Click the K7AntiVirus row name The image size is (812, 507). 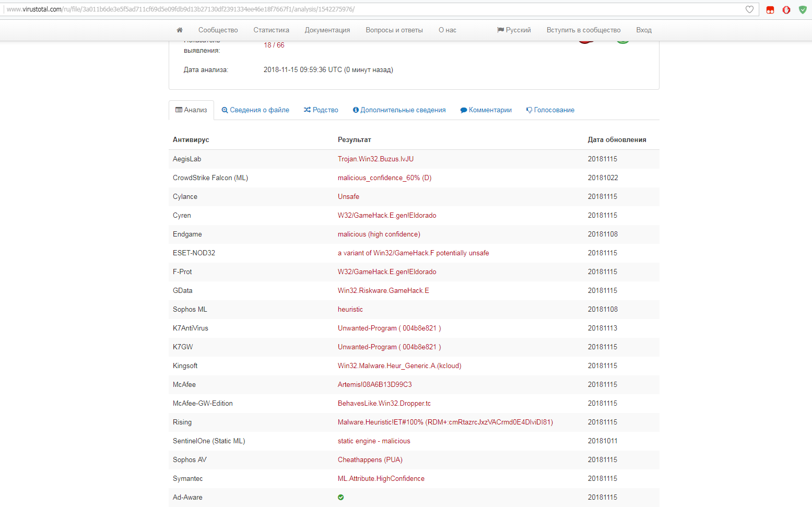[191, 328]
